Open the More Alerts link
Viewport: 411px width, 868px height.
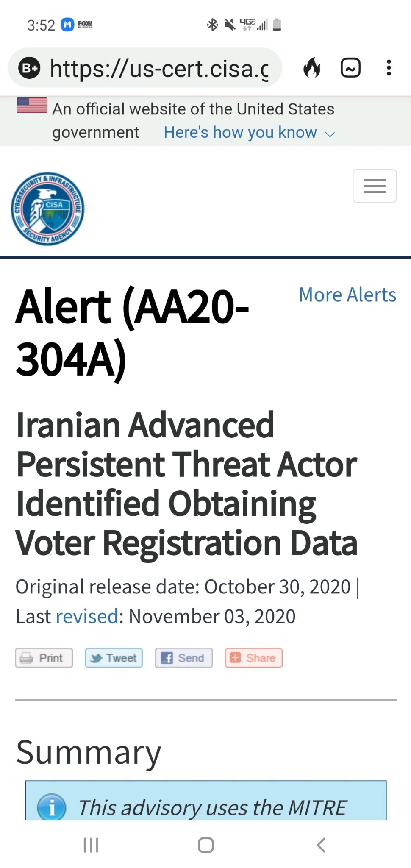[x=347, y=295]
